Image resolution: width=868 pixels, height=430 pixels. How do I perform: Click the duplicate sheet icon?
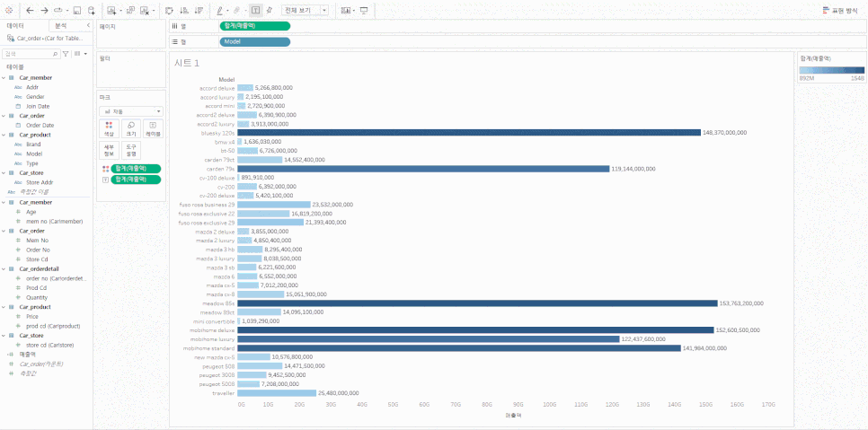(130, 11)
